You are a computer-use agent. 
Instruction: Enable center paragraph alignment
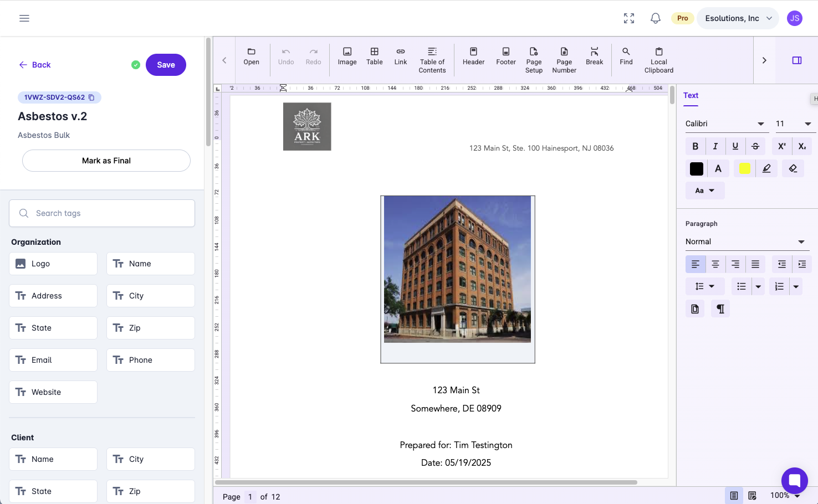(x=715, y=264)
